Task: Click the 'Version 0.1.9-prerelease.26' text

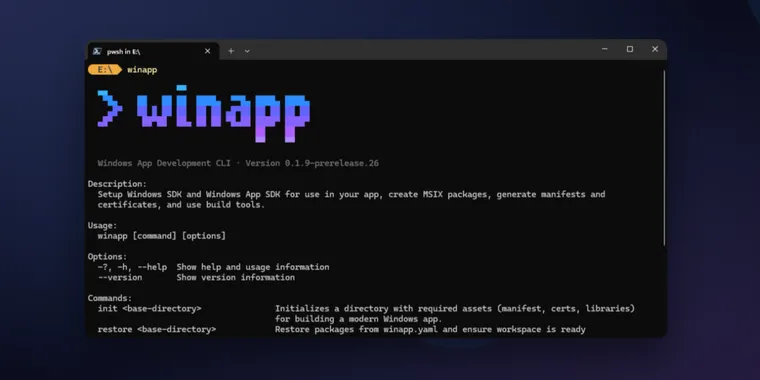Action: pos(312,163)
